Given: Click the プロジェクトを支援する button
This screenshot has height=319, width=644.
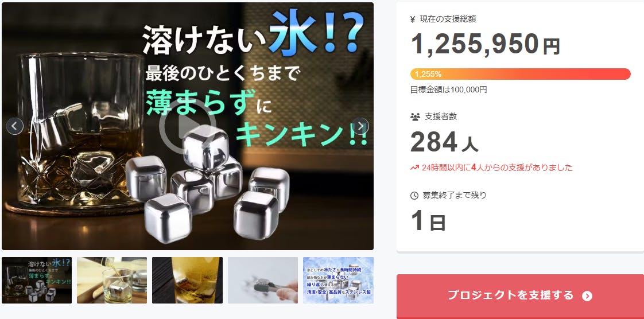Looking at the screenshot, I should pyautogui.click(x=520, y=295).
